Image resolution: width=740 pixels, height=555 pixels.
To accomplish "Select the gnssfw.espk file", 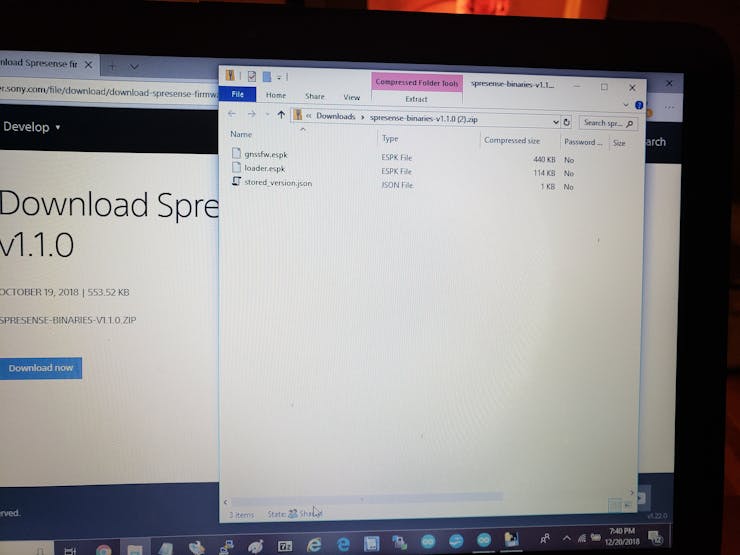I will [266, 154].
